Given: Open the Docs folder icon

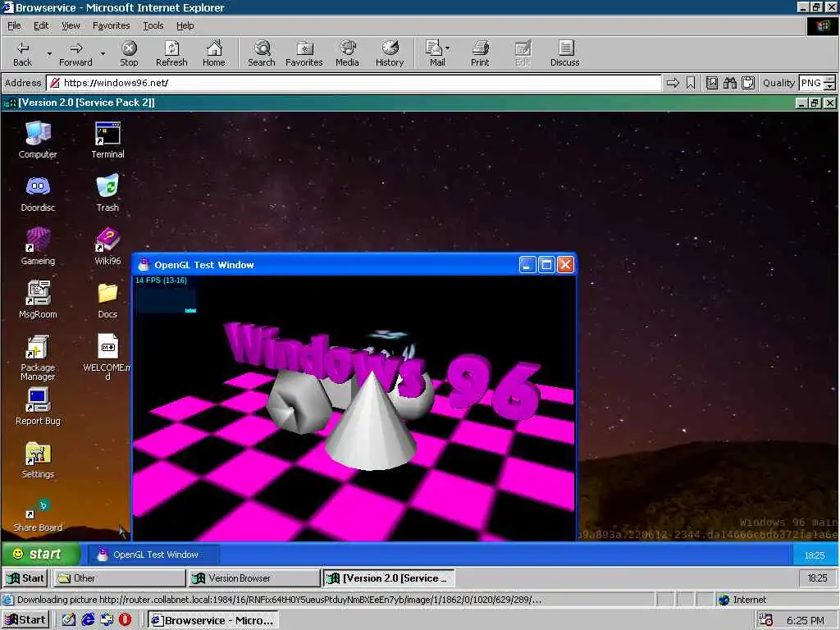Looking at the screenshot, I should pos(107,300).
